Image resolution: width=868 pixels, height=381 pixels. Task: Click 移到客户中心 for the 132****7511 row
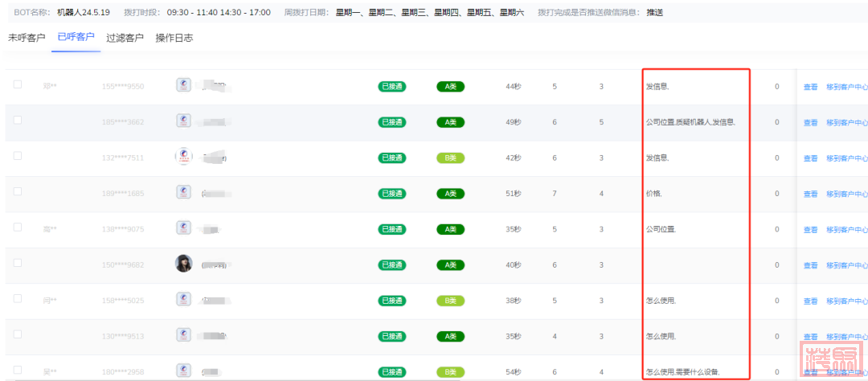(x=846, y=158)
